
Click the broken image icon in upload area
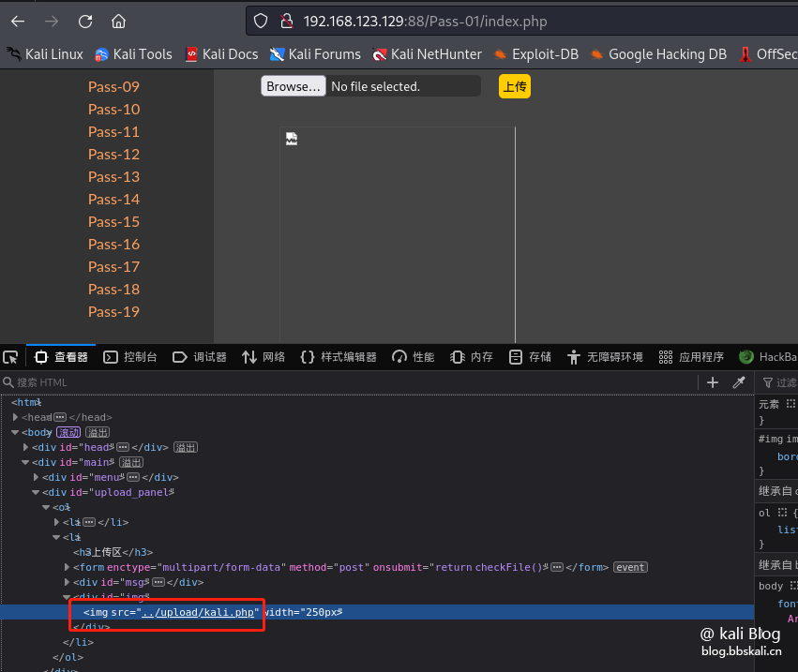[x=292, y=139]
